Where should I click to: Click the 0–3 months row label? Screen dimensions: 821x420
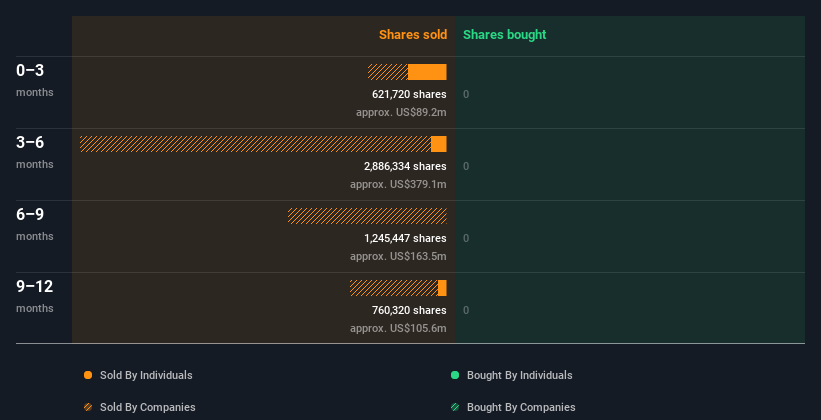tap(34, 79)
